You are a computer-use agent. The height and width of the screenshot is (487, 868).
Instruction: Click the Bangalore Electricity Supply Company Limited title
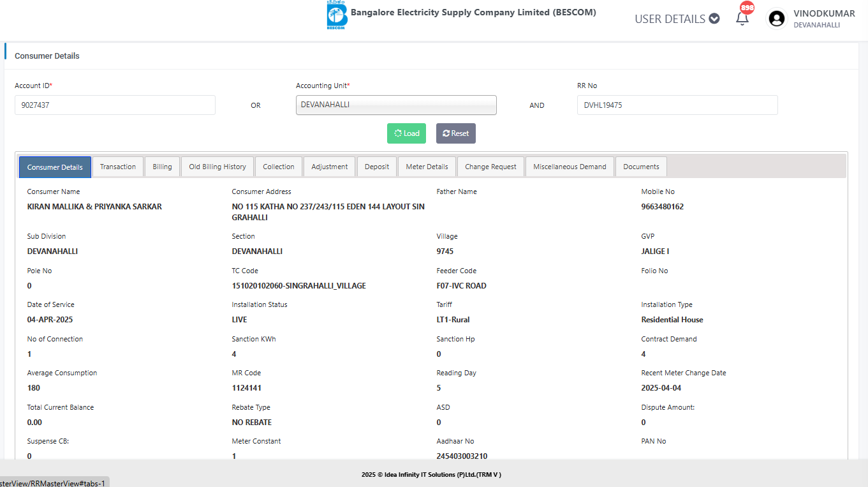coord(473,12)
